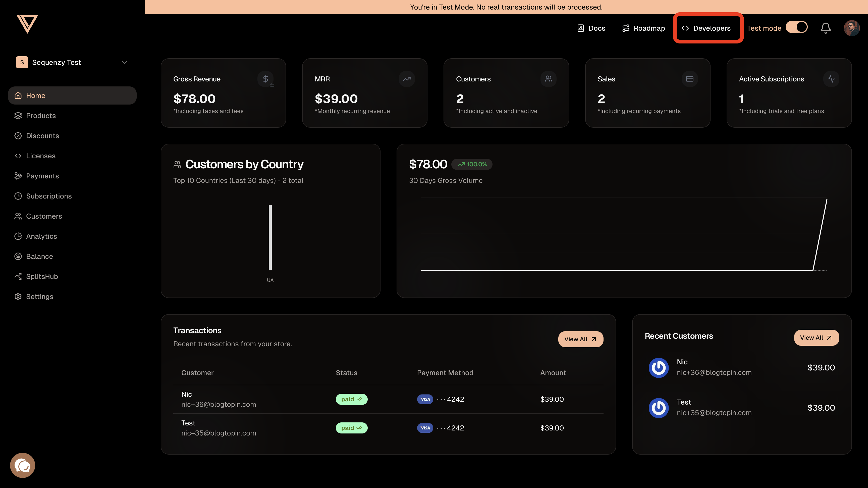The image size is (868, 488).
Task: Click the notification bell icon
Action: pyautogui.click(x=825, y=28)
